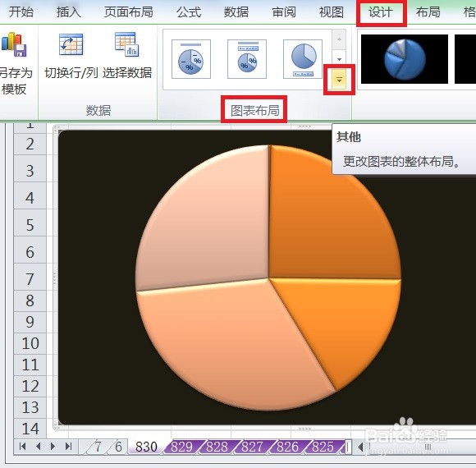Click the 选择数据 select data button
Image resolution: width=476 pixels, height=468 pixels.
(127, 56)
